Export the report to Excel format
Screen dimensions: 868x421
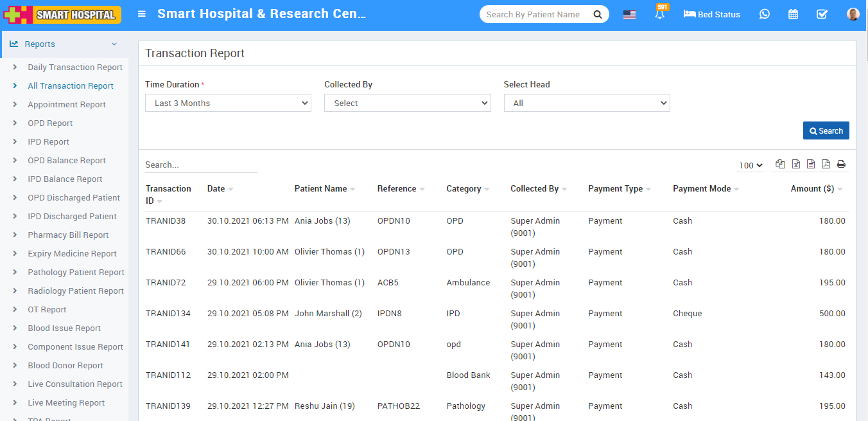[x=795, y=164]
